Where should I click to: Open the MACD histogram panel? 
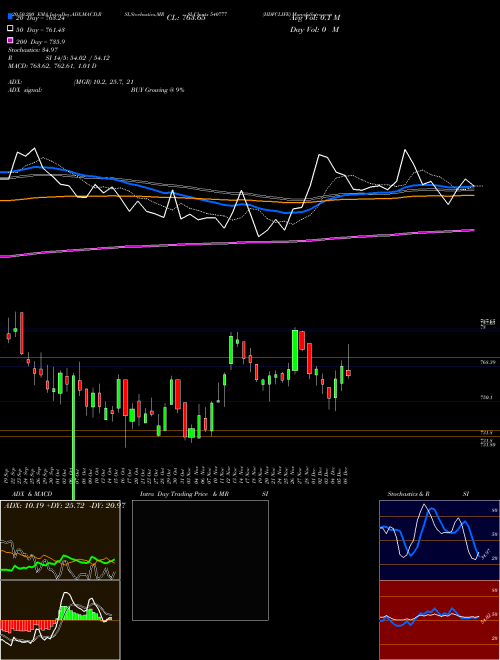pos(60,620)
